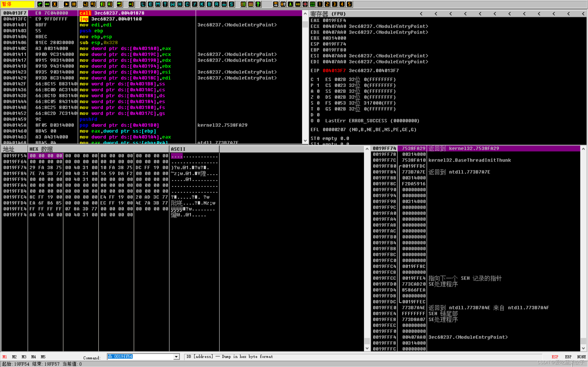This screenshot has width=588, height=367.
Task: Open the Threads window (T icon)
Action: coord(165,4)
